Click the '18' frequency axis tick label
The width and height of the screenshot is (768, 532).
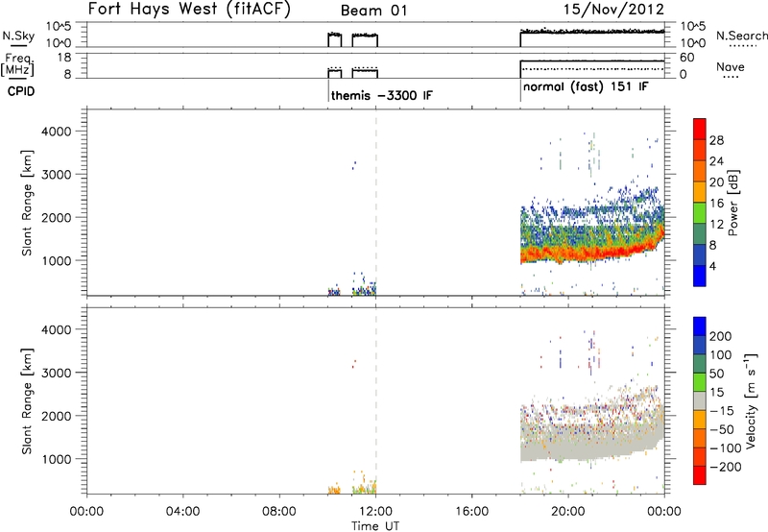click(x=64, y=58)
